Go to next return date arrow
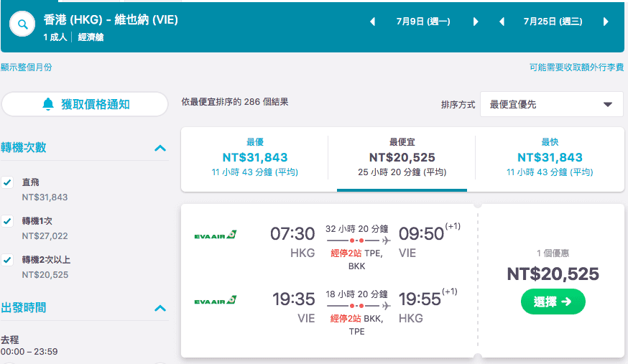 pos(606,22)
